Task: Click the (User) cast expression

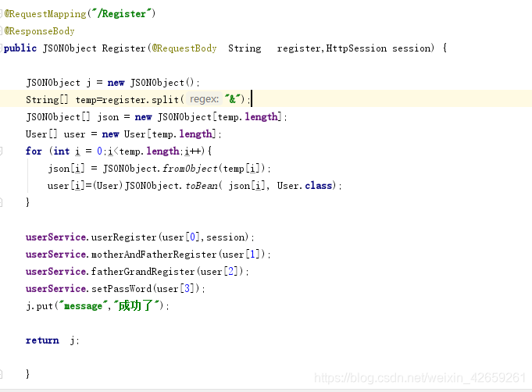Action: click(x=108, y=186)
